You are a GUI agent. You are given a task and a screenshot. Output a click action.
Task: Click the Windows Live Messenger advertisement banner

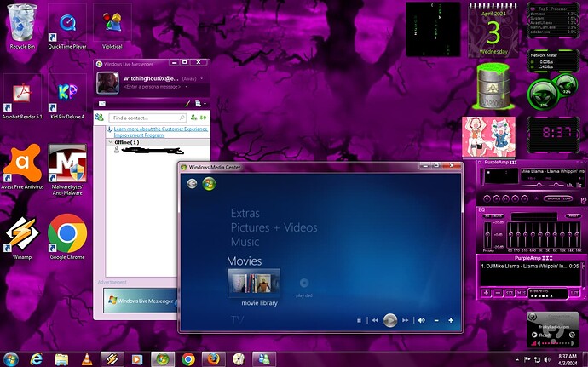[141, 301]
